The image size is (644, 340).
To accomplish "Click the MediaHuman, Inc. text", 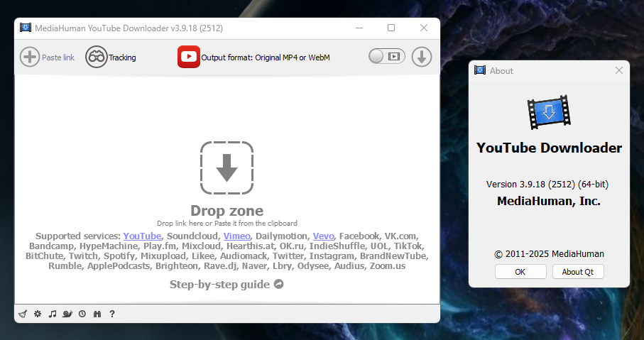I will click(x=549, y=201).
